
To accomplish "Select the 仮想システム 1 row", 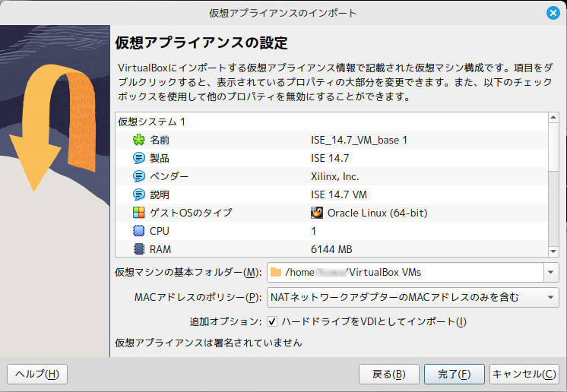I will click(x=331, y=122).
